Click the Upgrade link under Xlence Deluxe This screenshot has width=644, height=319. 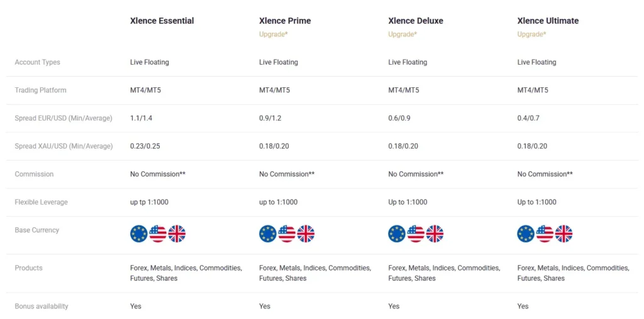click(x=402, y=35)
